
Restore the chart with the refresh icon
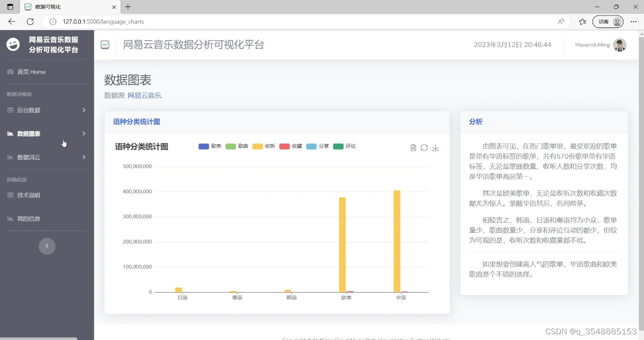[x=424, y=148]
